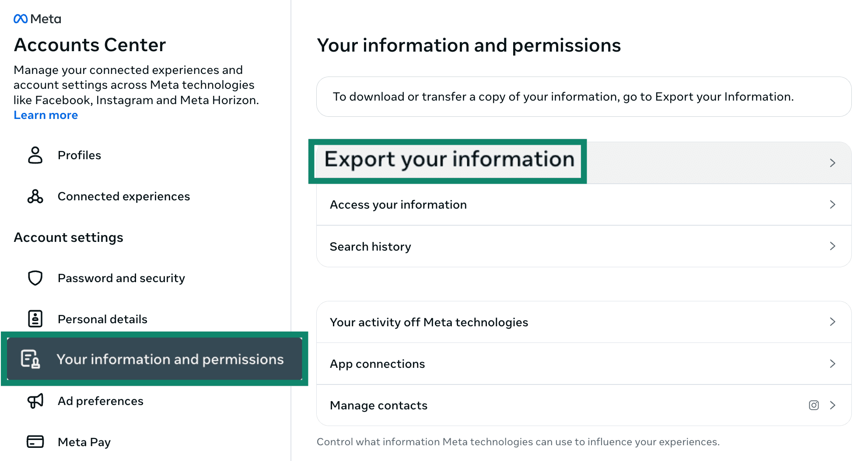The width and height of the screenshot is (868, 461).
Task: Click the information and permissions document-lock icon
Action: [31, 359]
